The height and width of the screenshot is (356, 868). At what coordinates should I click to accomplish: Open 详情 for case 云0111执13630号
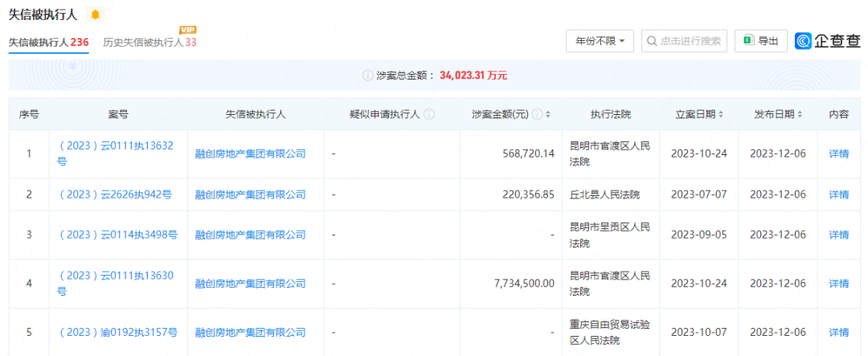(838, 284)
